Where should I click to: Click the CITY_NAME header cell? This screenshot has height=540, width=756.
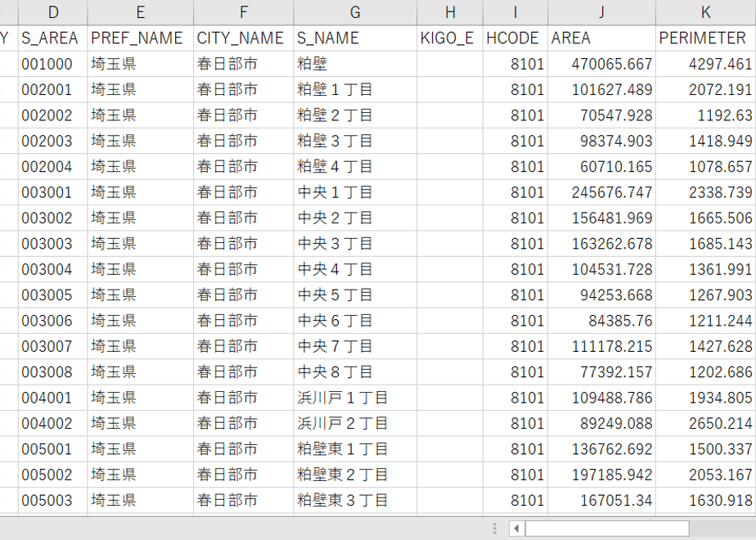tap(244, 38)
